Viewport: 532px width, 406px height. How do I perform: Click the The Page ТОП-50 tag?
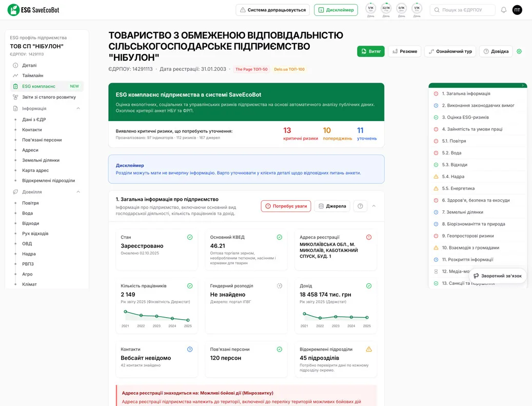click(x=251, y=69)
